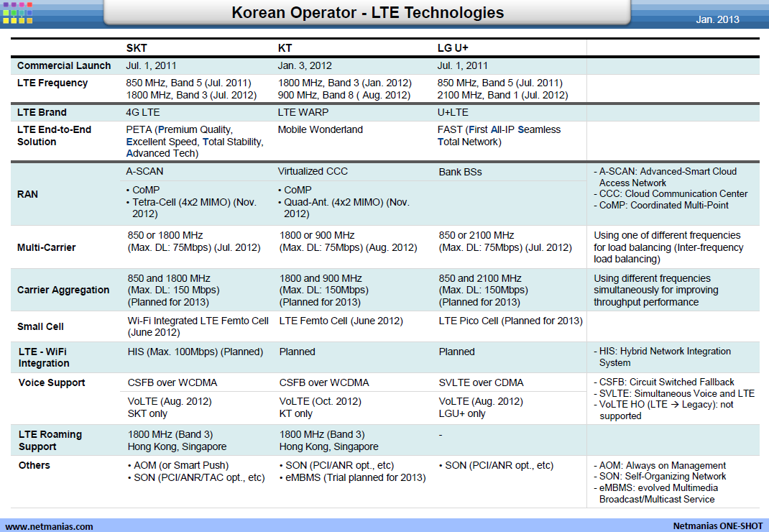
Task: Click the 'U+LTE' brand cell
Action: click(x=453, y=112)
